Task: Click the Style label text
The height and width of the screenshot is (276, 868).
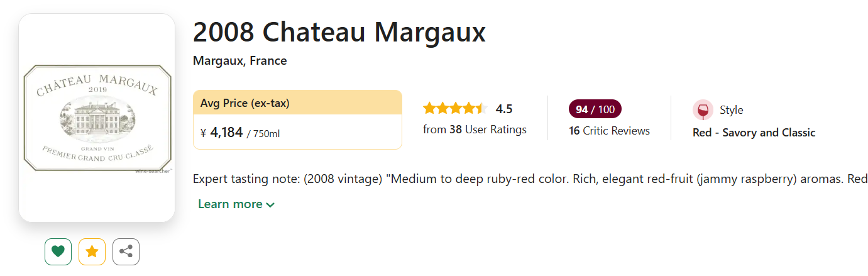Action: tap(731, 110)
